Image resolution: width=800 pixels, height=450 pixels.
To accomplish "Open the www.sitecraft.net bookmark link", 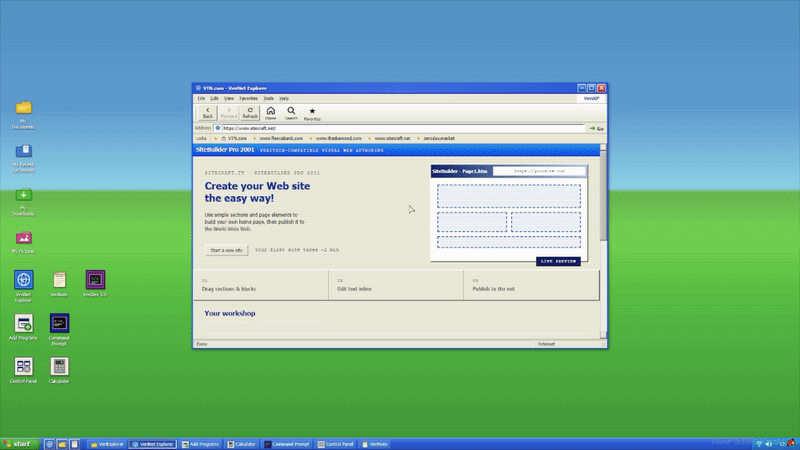I will coord(392,138).
